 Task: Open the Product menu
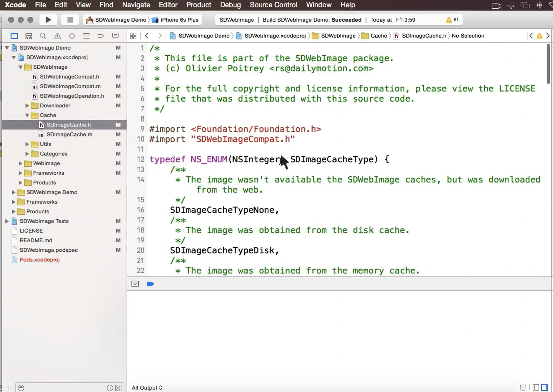[198, 5]
